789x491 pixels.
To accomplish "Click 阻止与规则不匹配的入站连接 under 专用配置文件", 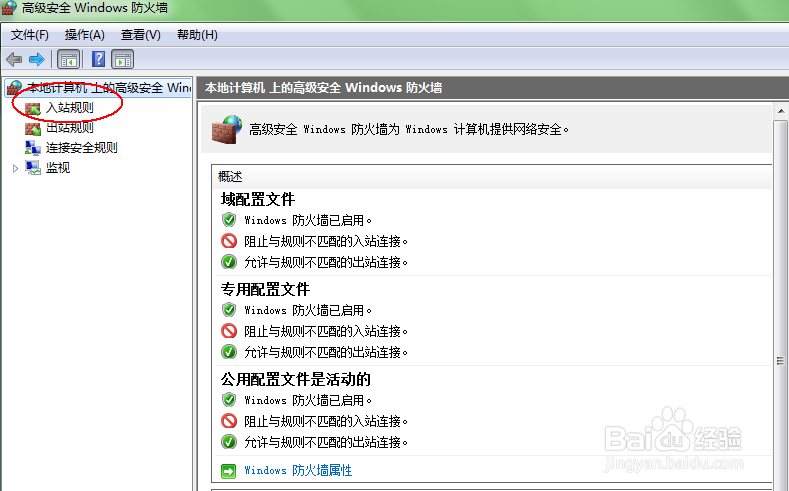I will tap(326, 332).
